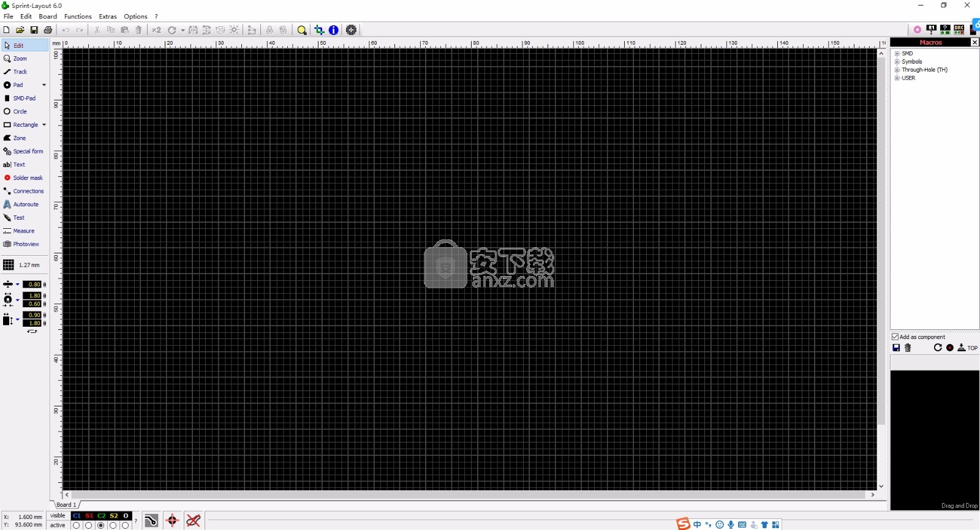Screen dimensions: 980x530
Task: Set S2 as the active layer
Action: (113, 525)
